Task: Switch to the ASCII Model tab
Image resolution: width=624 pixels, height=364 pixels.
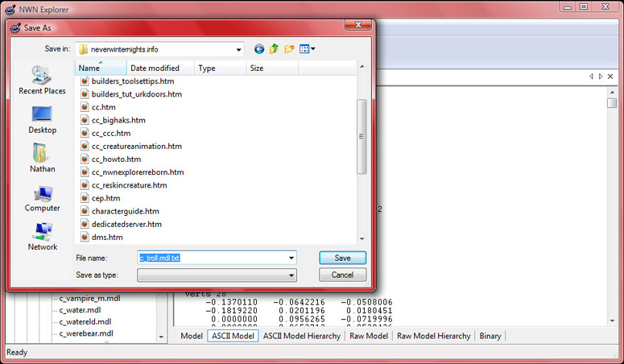Action: tap(233, 336)
